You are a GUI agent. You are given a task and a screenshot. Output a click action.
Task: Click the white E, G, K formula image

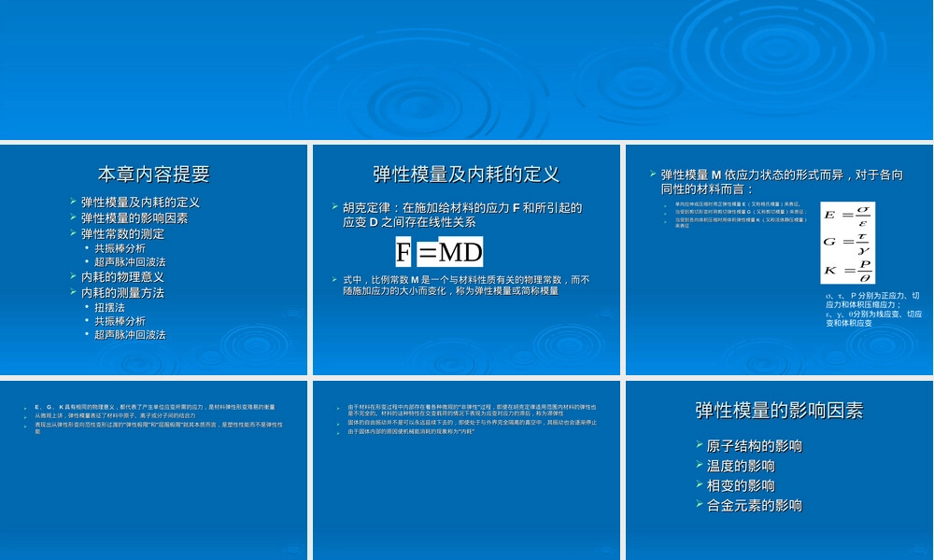tap(848, 243)
